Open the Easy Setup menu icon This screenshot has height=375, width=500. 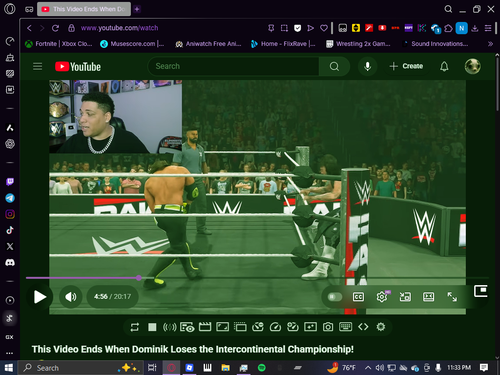[488, 28]
